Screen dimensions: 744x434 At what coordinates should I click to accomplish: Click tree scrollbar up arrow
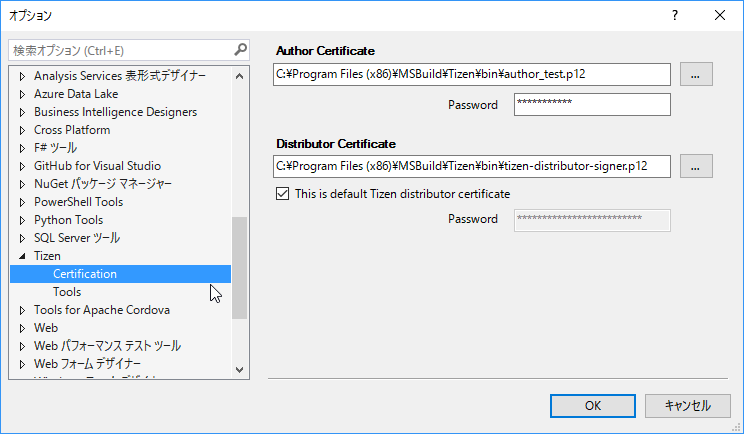(240, 76)
